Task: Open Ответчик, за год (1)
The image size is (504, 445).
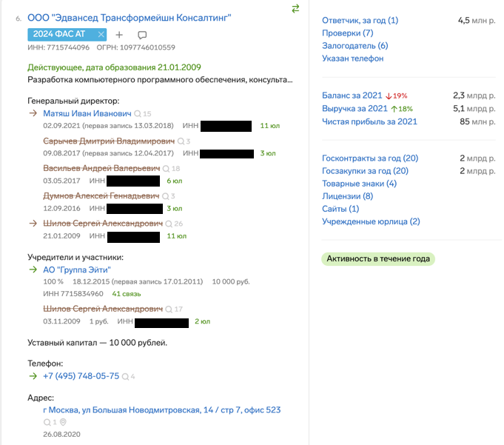Action: click(360, 20)
